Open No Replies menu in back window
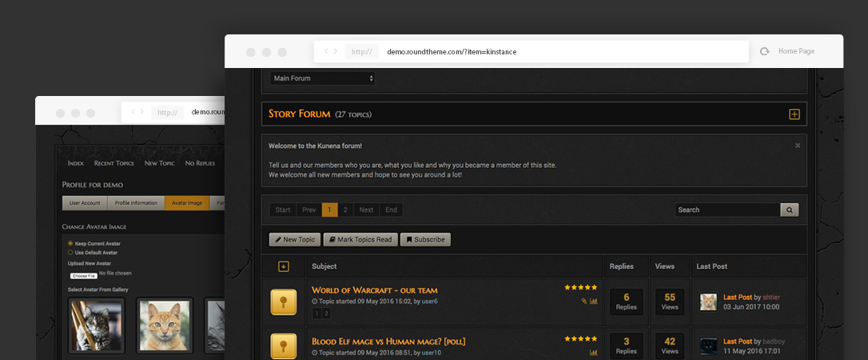This screenshot has height=360, width=868. pyautogui.click(x=200, y=163)
